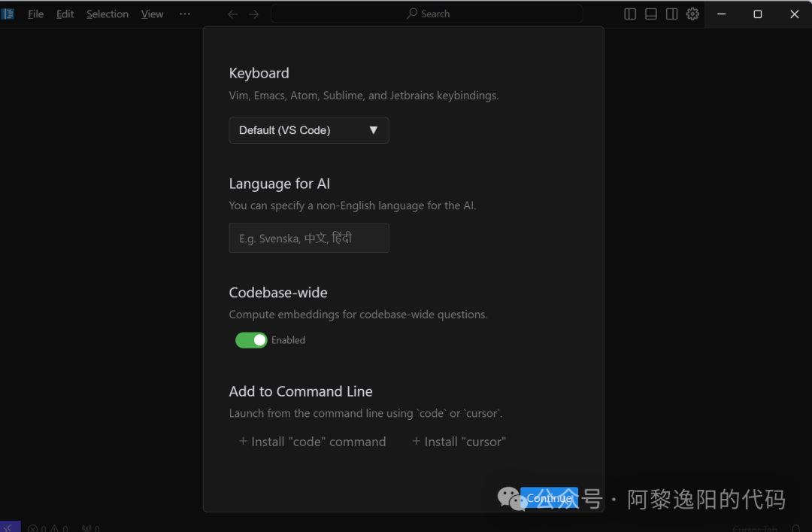This screenshot has width=812, height=532.
Task: Minimize the window
Action: [721, 14]
